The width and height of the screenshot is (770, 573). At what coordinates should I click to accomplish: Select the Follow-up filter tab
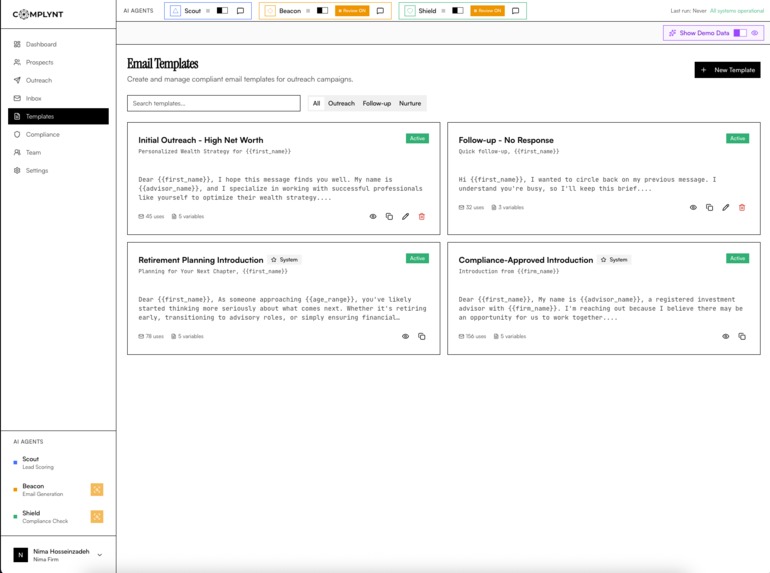(377, 104)
